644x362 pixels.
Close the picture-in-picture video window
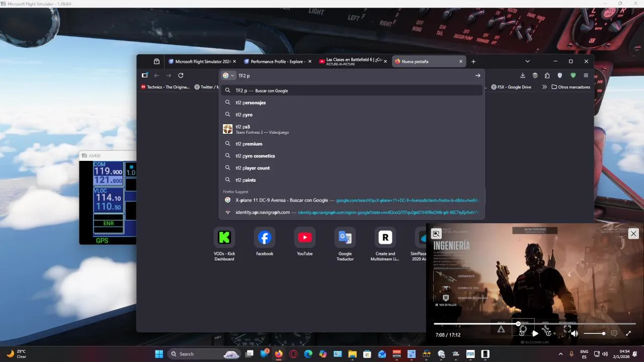pyautogui.click(x=633, y=233)
